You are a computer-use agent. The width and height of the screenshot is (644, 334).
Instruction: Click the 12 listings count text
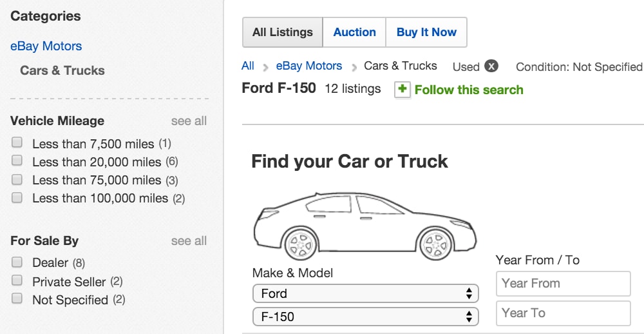353,89
